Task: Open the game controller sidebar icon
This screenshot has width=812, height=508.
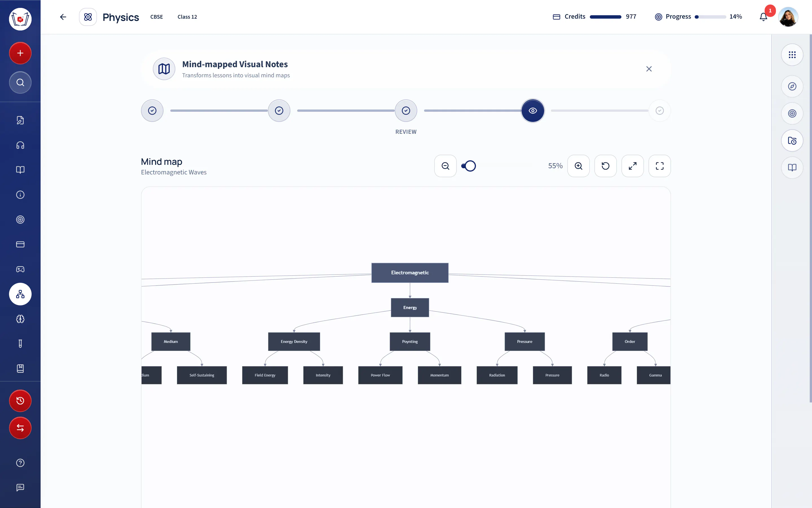Action: [x=20, y=269]
